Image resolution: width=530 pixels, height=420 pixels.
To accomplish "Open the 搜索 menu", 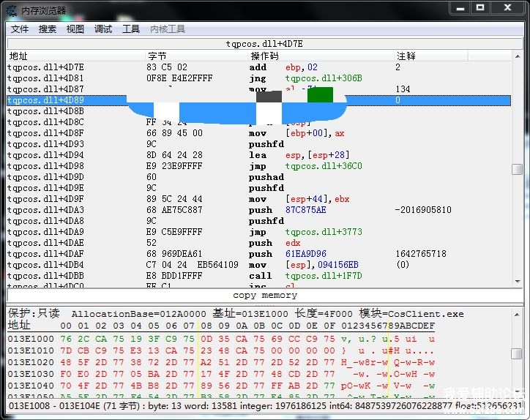I will coord(48,29).
